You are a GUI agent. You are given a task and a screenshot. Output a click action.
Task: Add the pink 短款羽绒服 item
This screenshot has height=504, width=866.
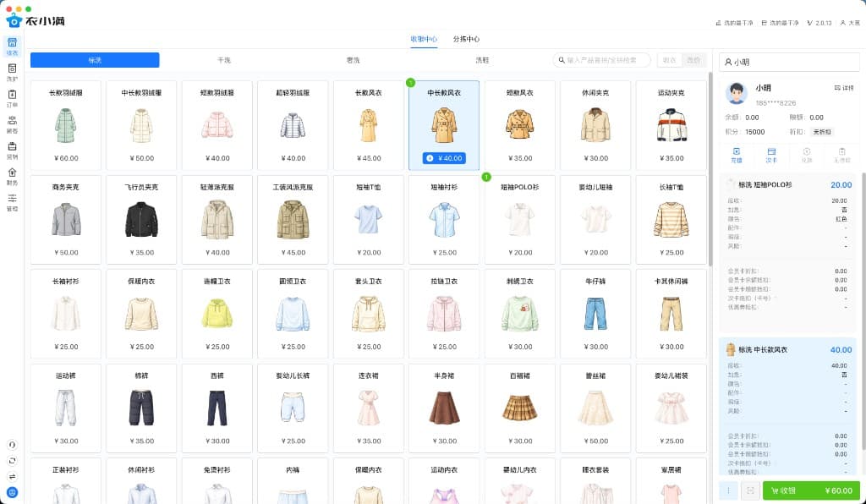[217, 125]
